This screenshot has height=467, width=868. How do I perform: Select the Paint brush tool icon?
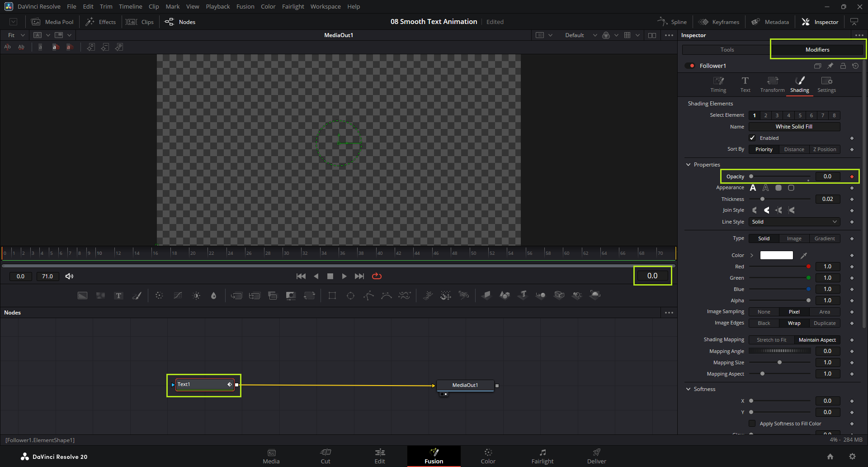[137, 295]
